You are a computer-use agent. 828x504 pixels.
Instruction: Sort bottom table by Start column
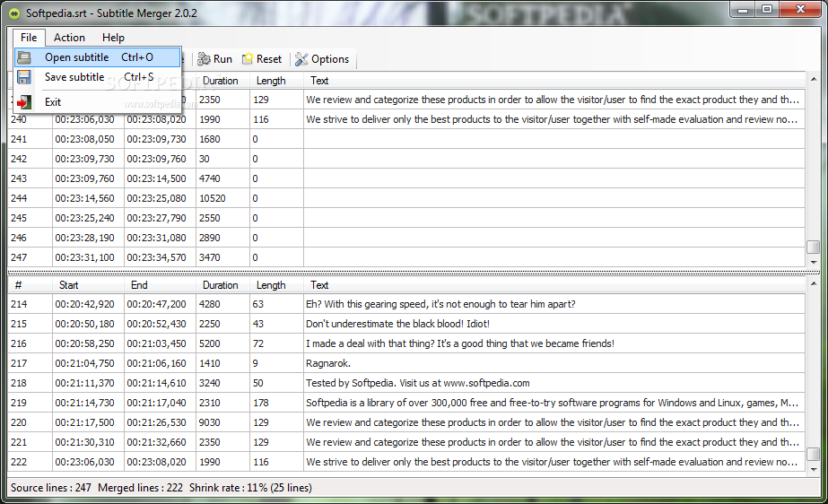88,285
